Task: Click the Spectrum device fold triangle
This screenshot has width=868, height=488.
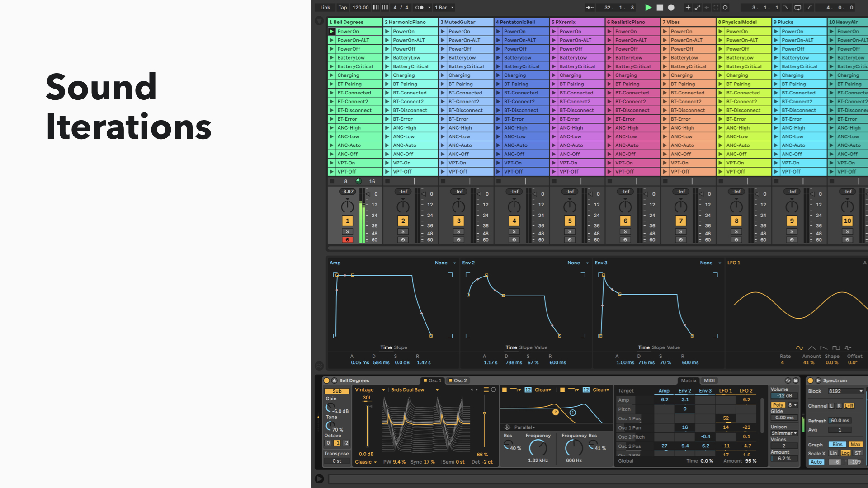Action: pyautogui.click(x=818, y=380)
